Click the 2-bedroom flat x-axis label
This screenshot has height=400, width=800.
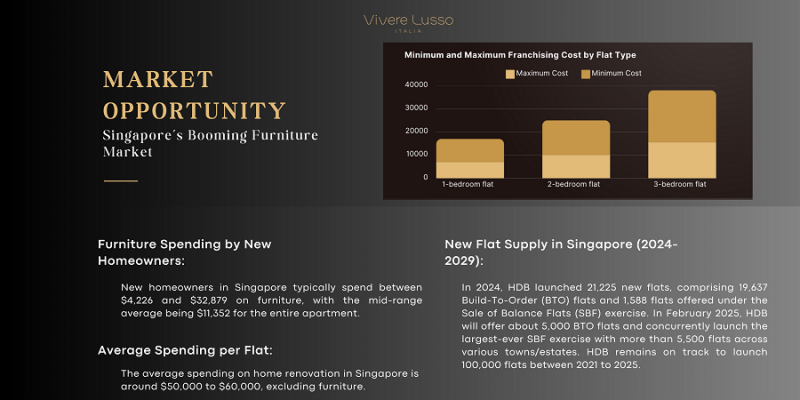[x=576, y=185]
